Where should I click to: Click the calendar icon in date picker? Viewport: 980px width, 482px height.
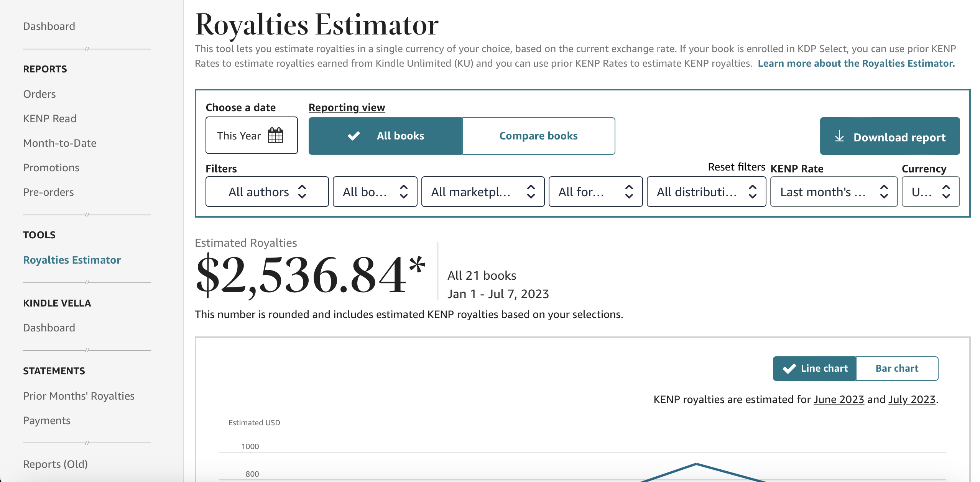tap(275, 136)
